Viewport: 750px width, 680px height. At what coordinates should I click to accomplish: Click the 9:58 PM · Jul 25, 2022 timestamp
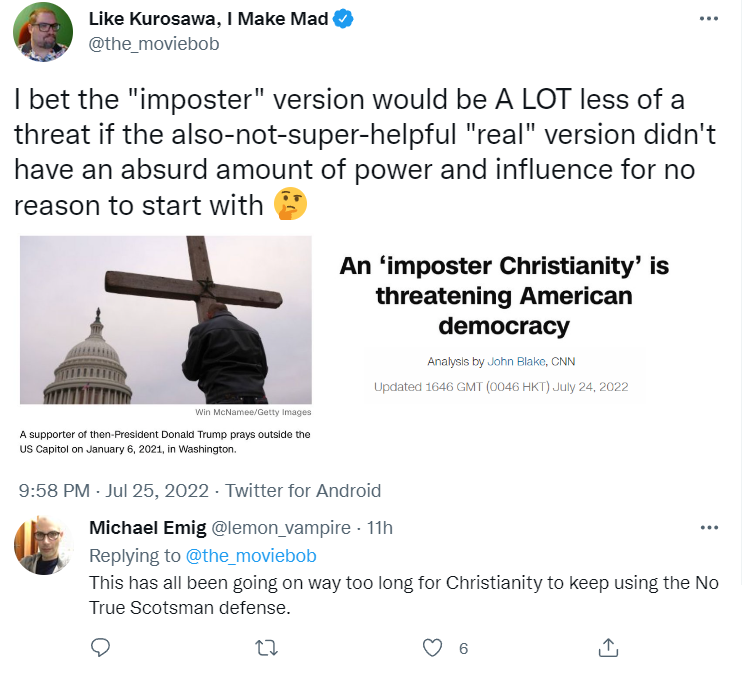[115, 490]
